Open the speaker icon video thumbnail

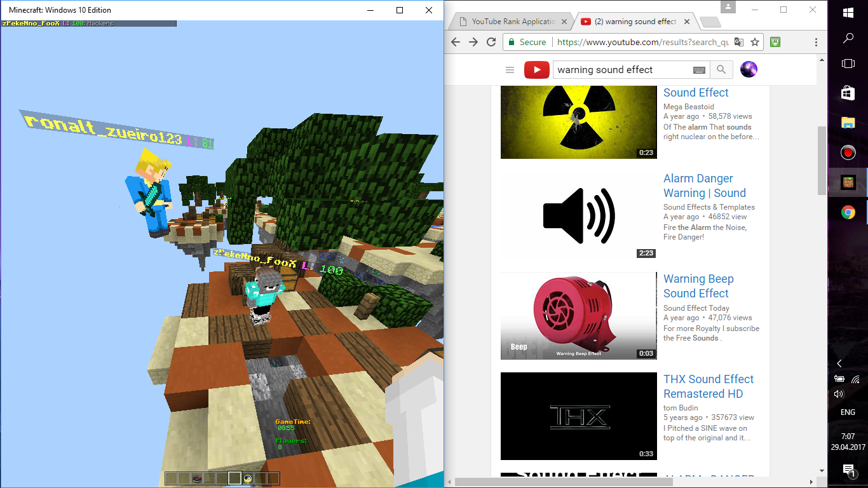579,216
